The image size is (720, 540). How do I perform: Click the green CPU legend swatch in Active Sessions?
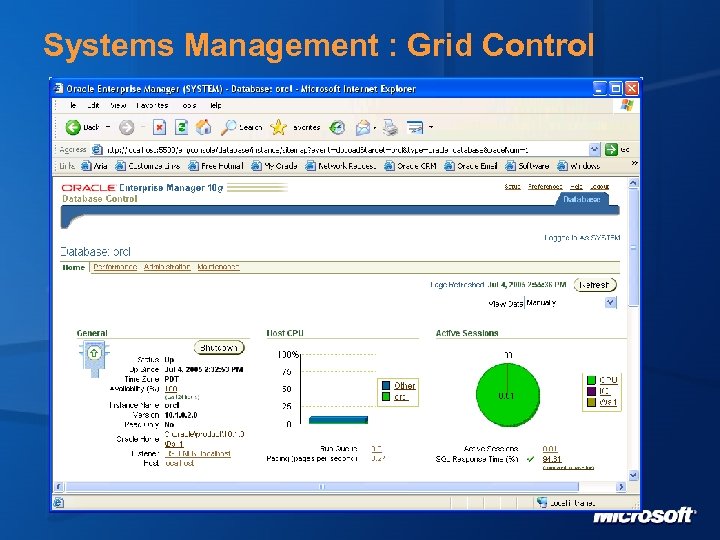coord(591,380)
